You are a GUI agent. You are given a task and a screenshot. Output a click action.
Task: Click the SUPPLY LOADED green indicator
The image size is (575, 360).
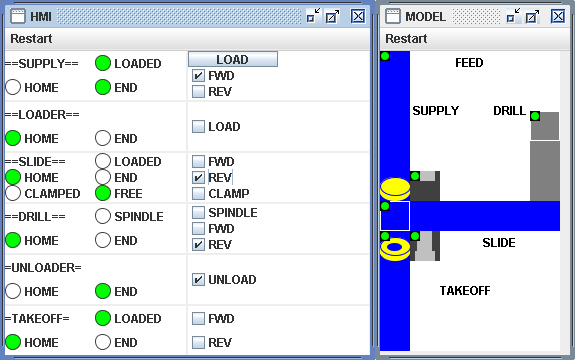coord(103,63)
